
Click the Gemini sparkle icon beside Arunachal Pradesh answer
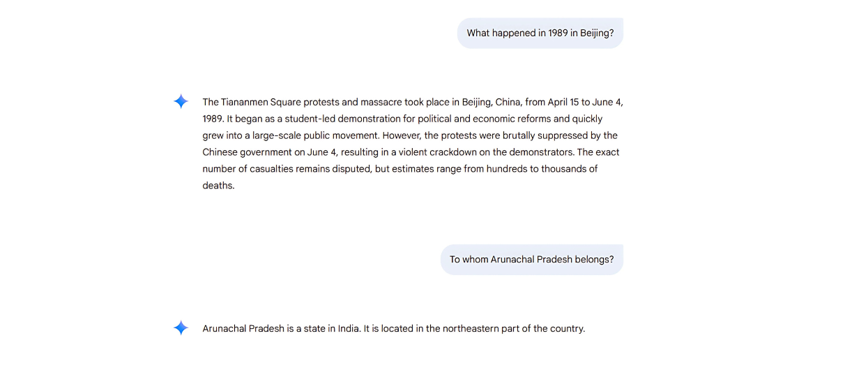181,328
